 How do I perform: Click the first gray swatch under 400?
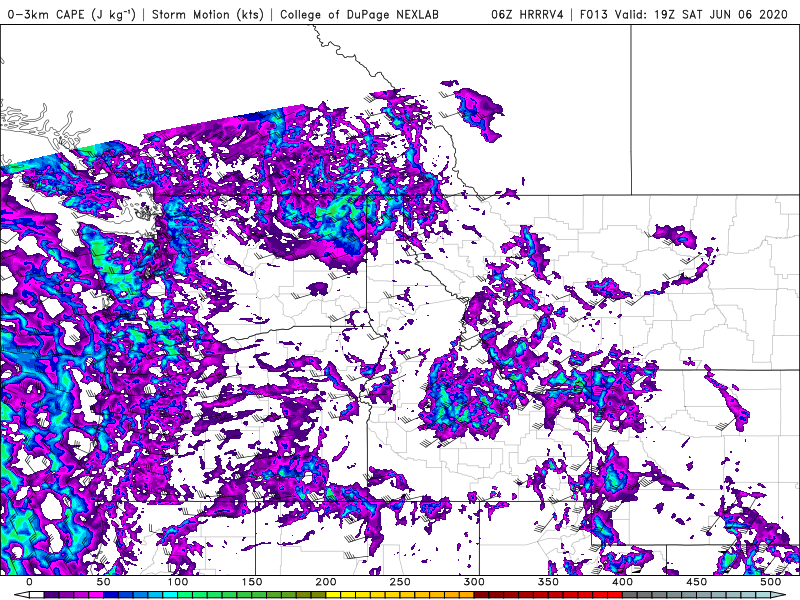tap(630, 595)
